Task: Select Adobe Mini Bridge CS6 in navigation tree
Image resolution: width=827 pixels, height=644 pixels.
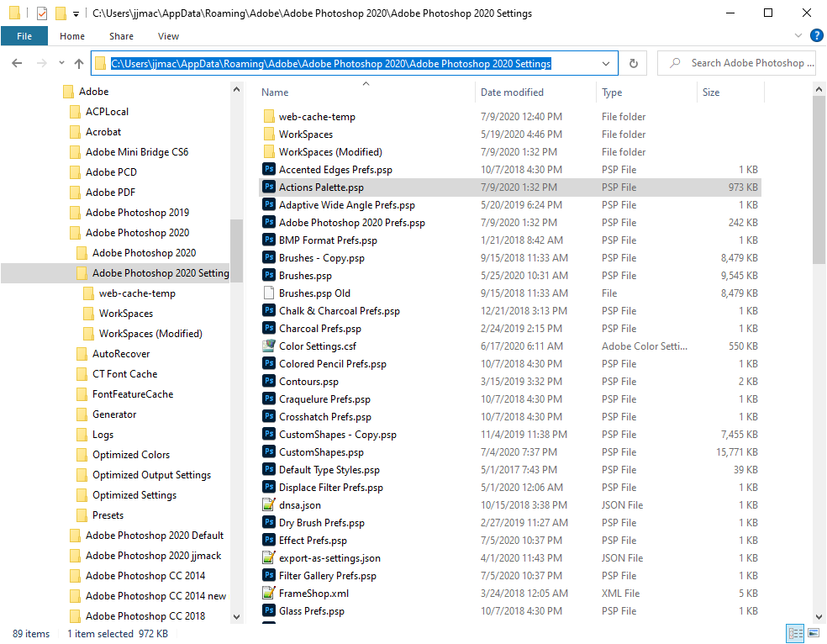Action: tap(137, 152)
